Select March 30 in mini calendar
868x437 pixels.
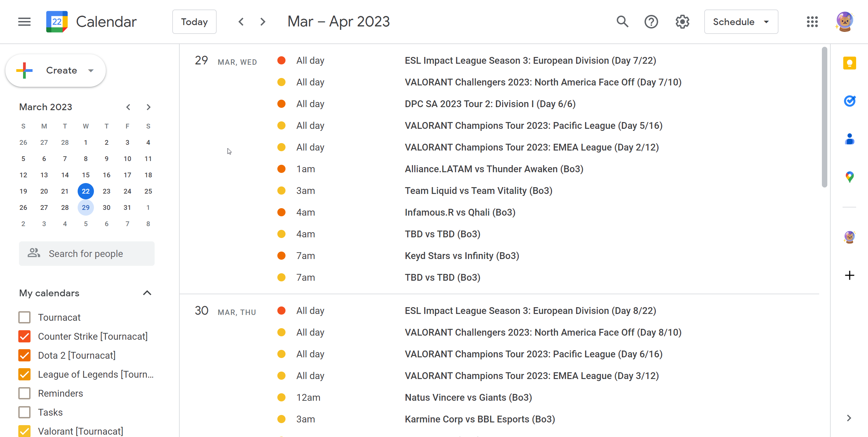point(106,207)
